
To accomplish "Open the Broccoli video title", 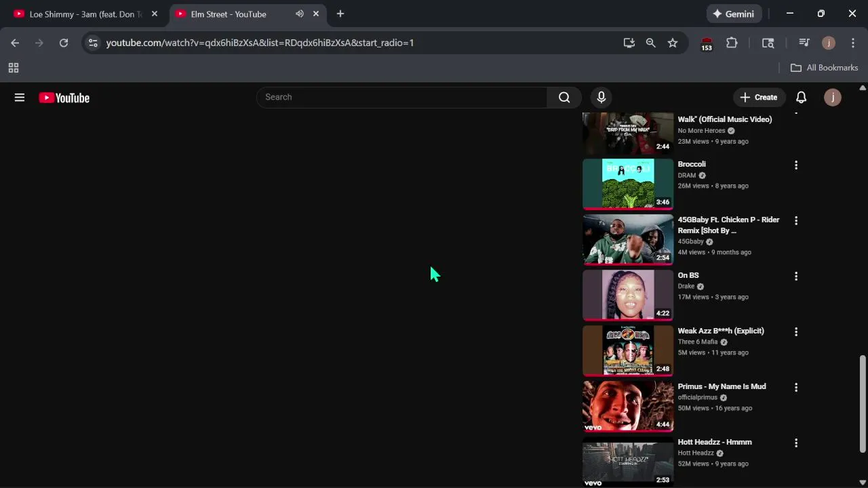I will [692, 164].
